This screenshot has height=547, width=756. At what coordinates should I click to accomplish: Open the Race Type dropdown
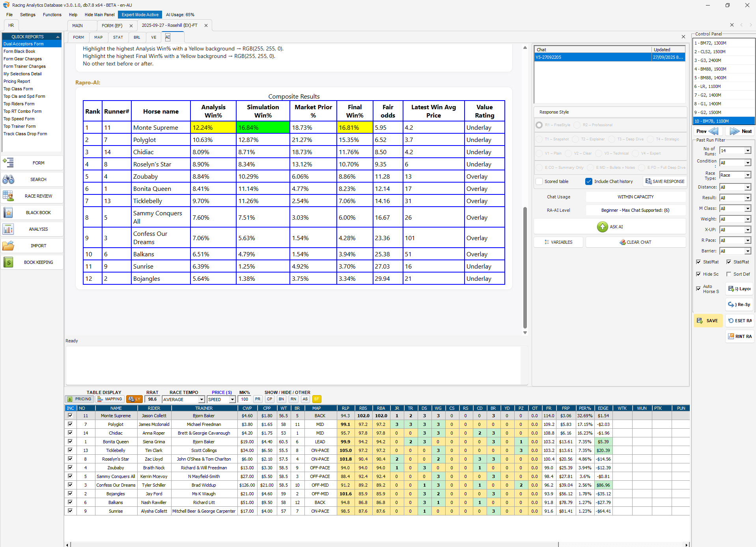[x=747, y=175]
